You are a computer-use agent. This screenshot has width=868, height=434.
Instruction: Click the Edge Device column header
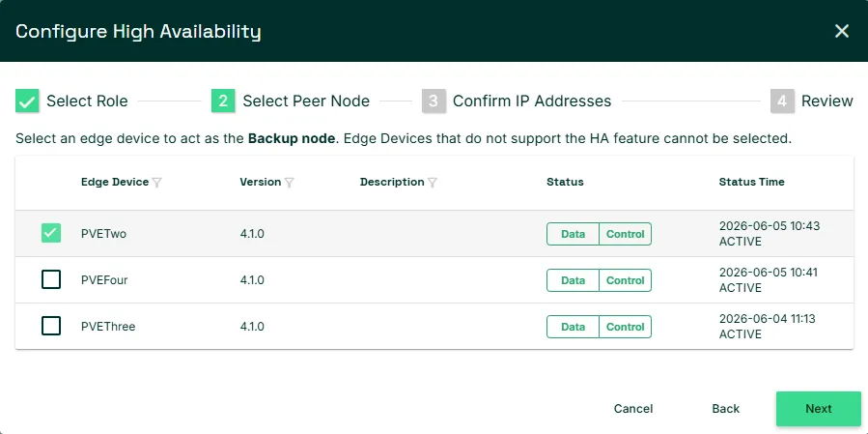click(x=115, y=182)
